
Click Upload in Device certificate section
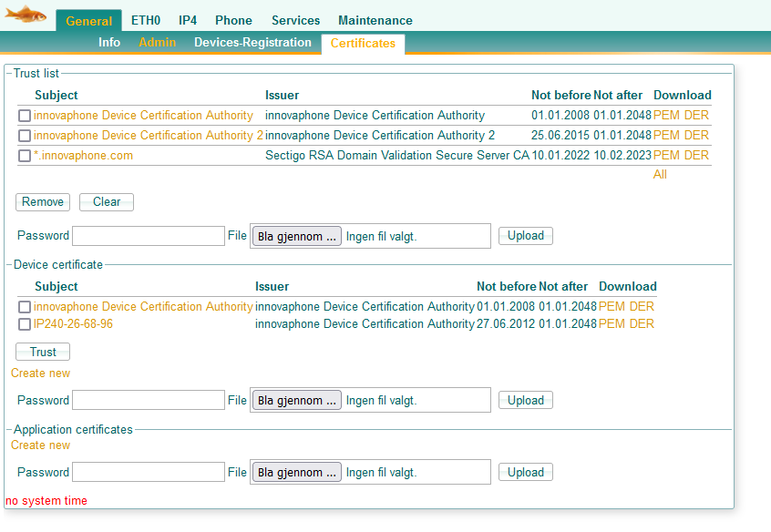point(526,400)
